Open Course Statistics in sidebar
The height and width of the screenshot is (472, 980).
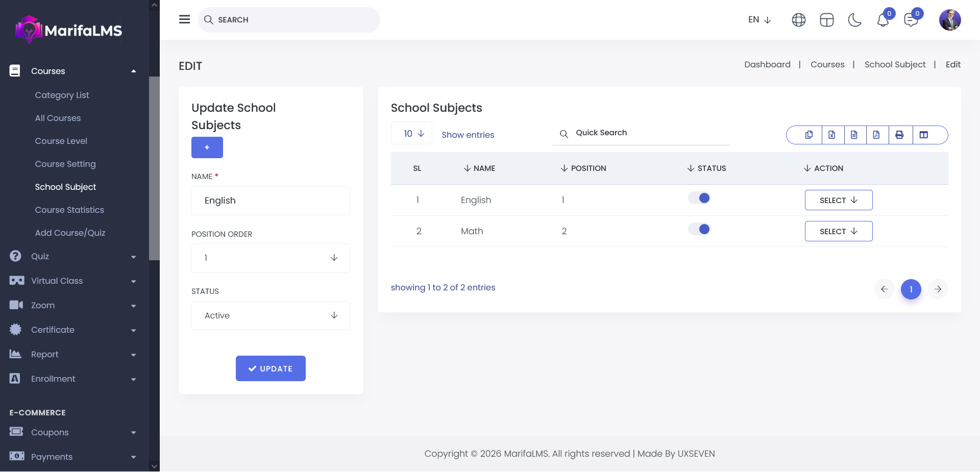[x=69, y=210]
